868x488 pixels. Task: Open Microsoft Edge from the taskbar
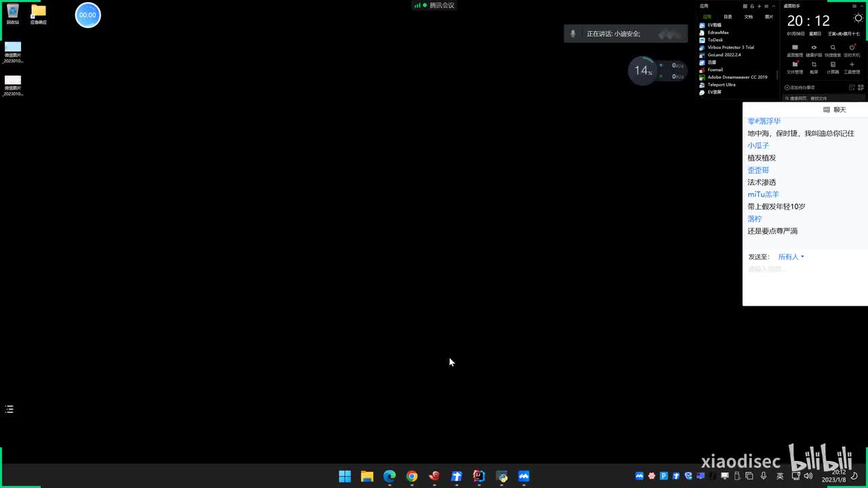pos(389,476)
